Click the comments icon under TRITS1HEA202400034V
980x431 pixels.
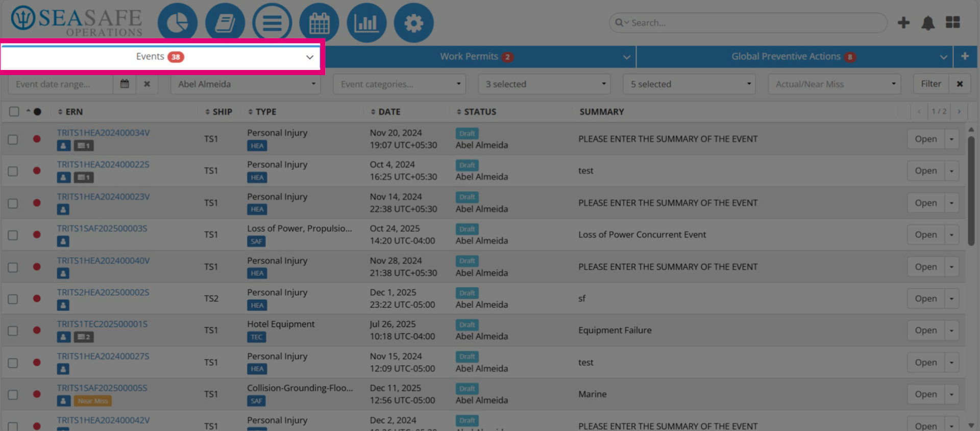84,146
